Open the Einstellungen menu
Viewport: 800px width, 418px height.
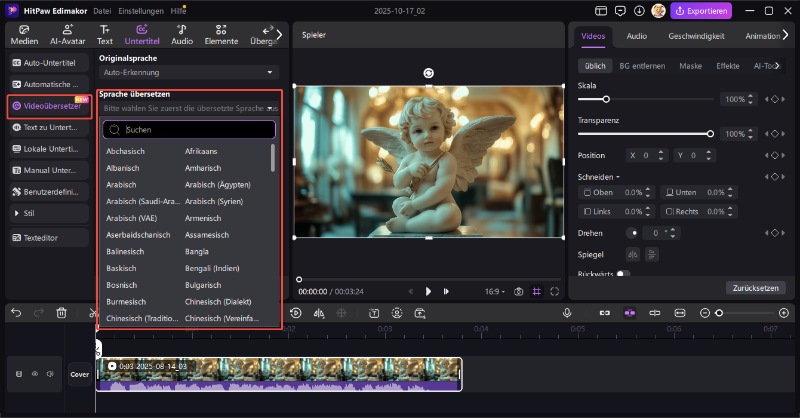pos(141,11)
